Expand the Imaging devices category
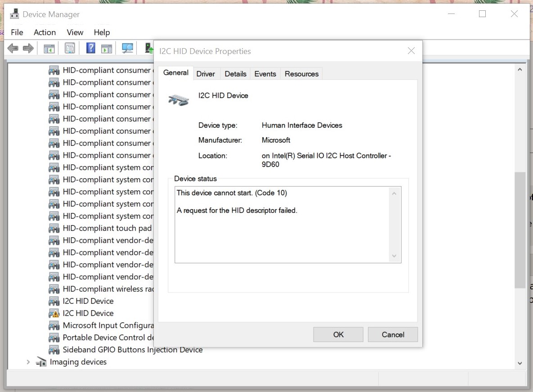Image resolution: width=533 pixels, height=392 pixels. (28, 362)
